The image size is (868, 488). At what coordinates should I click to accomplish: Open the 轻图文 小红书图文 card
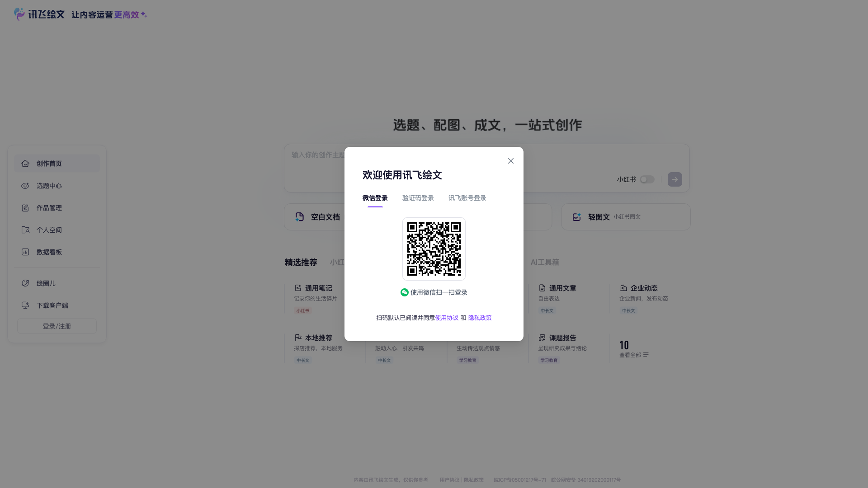(x=626, y=217)
